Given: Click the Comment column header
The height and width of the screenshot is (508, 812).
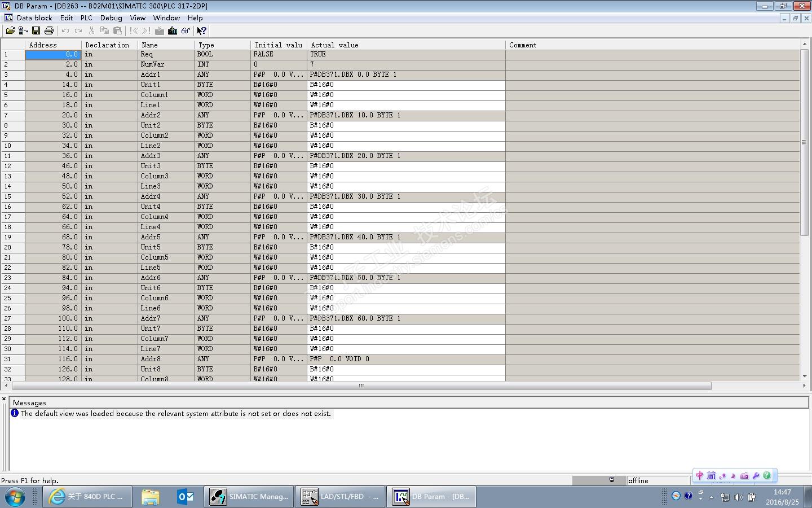Looking at the screenshot, I should (x=652, y=45).
